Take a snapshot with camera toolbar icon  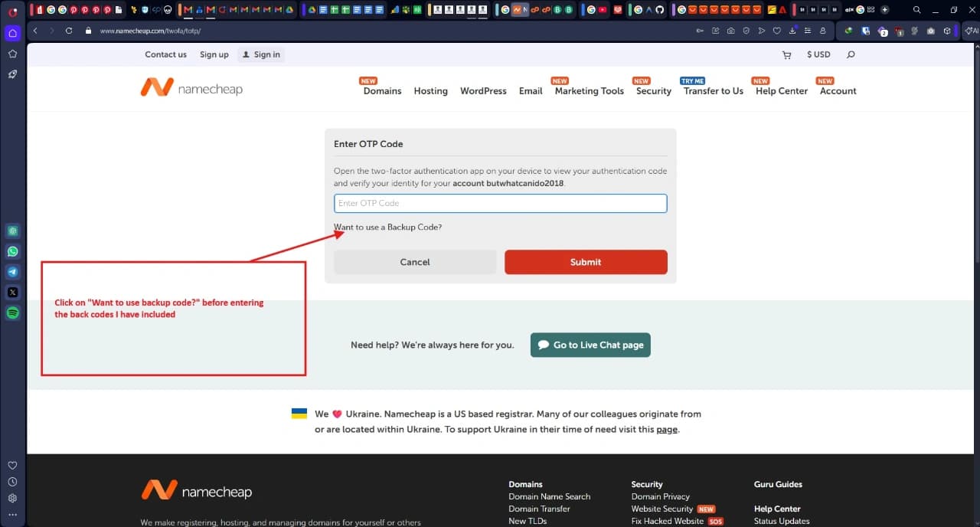(730, 31)
